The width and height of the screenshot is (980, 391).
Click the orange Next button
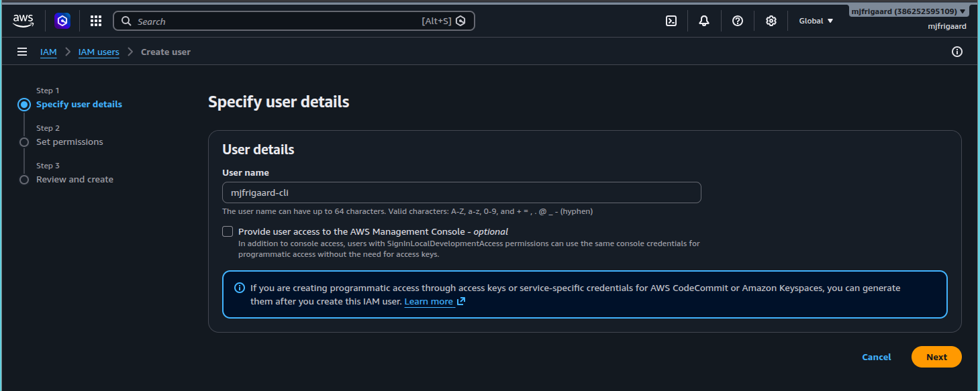click(x=936, y=357)
